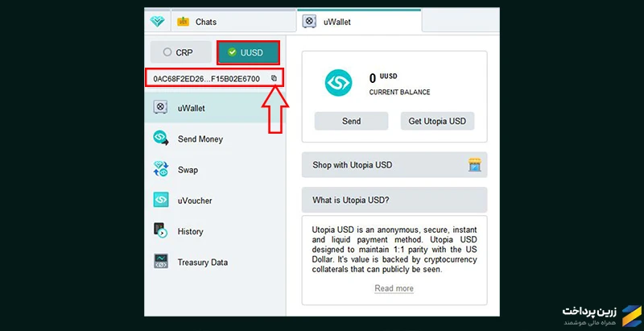644x331 pixels.
Task: Click the Get Utopia USD button
Action: pyautogui.click(x=437, y=121)
